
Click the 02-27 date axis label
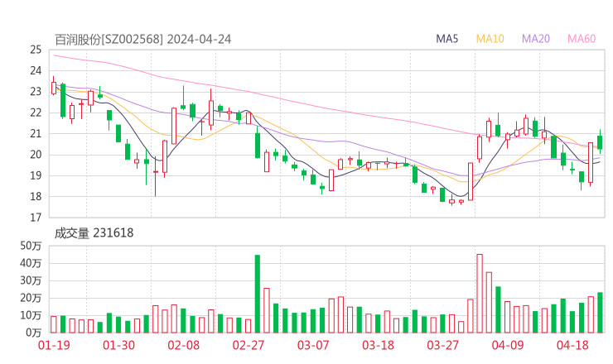249,345
